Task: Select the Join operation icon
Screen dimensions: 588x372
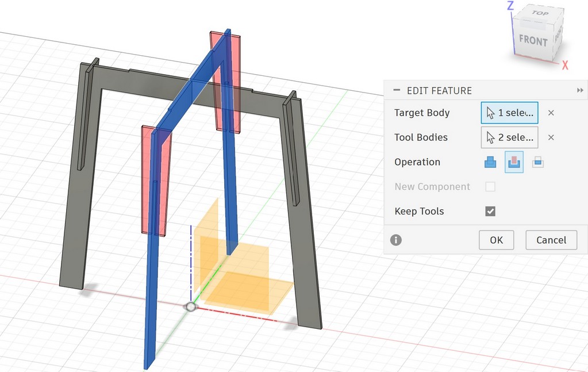Action: click(490, 162)
